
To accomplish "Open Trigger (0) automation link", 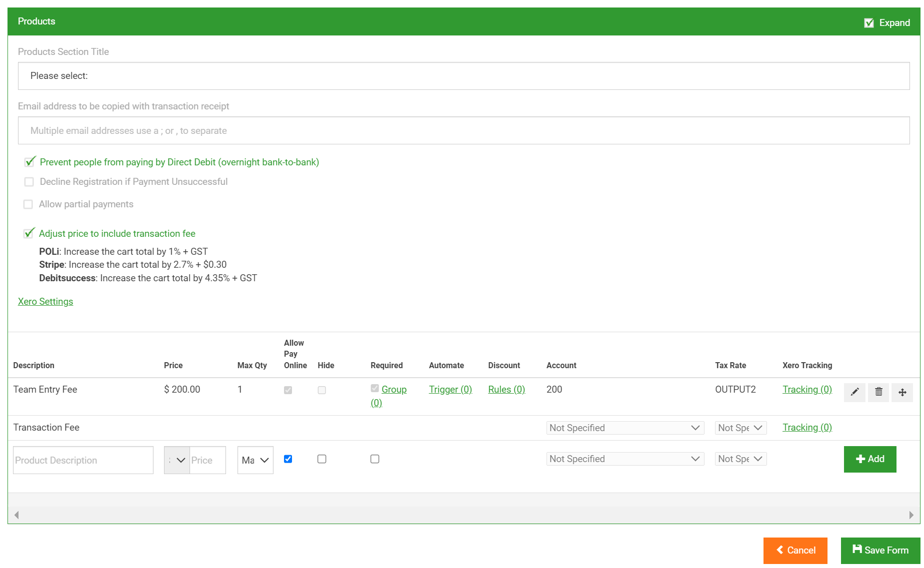I will [450, 390].
